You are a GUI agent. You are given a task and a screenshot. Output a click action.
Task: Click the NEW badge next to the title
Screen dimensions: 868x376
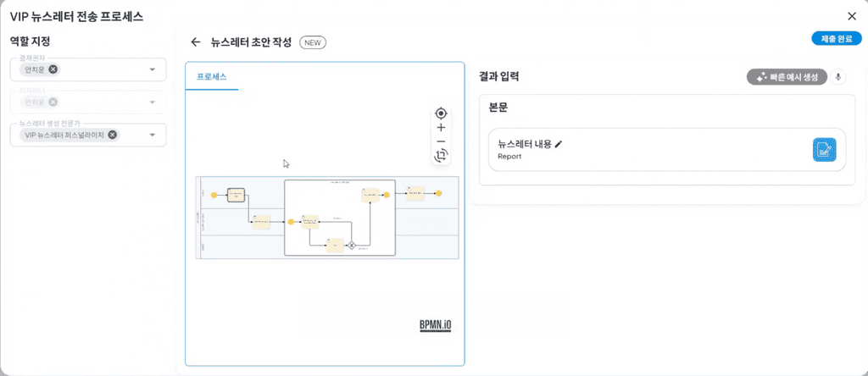tap(313, 42)
